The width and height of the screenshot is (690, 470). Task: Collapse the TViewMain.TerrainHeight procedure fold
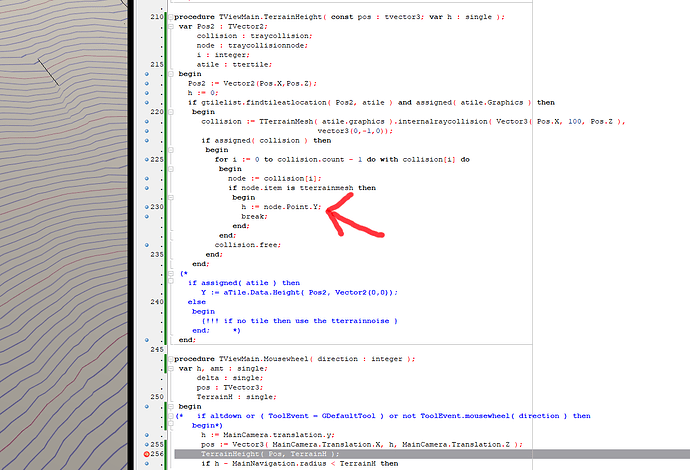point(171,17)
